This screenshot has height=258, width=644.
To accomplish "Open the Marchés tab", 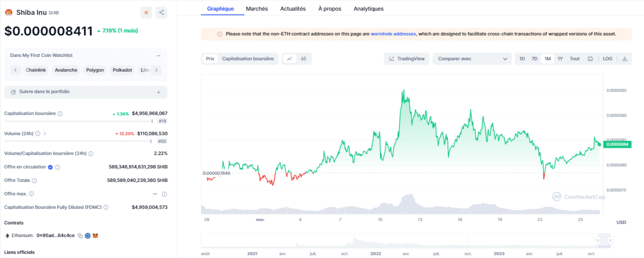I will tap(257, 9).
